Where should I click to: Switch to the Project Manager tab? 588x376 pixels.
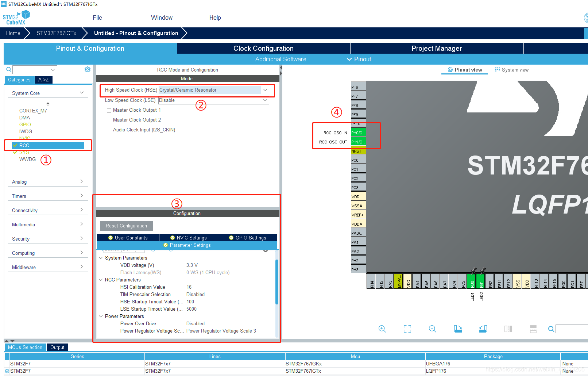pos(437,48)
